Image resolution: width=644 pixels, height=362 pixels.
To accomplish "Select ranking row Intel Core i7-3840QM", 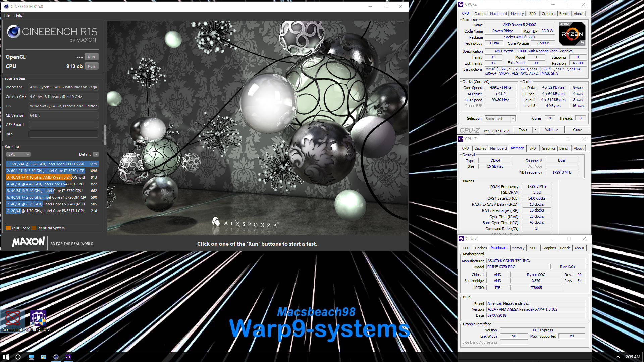I will (x=52, y=204).
